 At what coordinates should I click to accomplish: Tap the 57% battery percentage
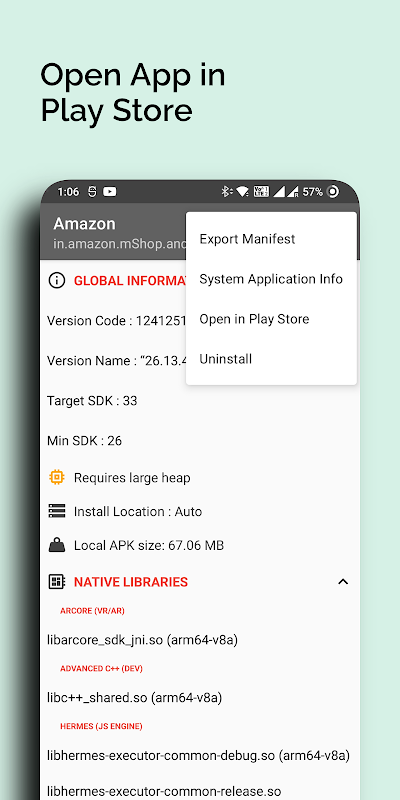click(x=312, y=192)
